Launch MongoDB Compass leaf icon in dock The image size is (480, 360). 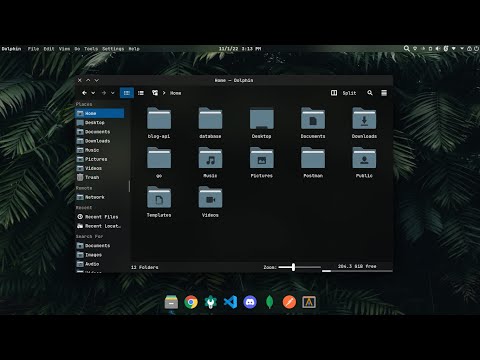coord(270,302)
